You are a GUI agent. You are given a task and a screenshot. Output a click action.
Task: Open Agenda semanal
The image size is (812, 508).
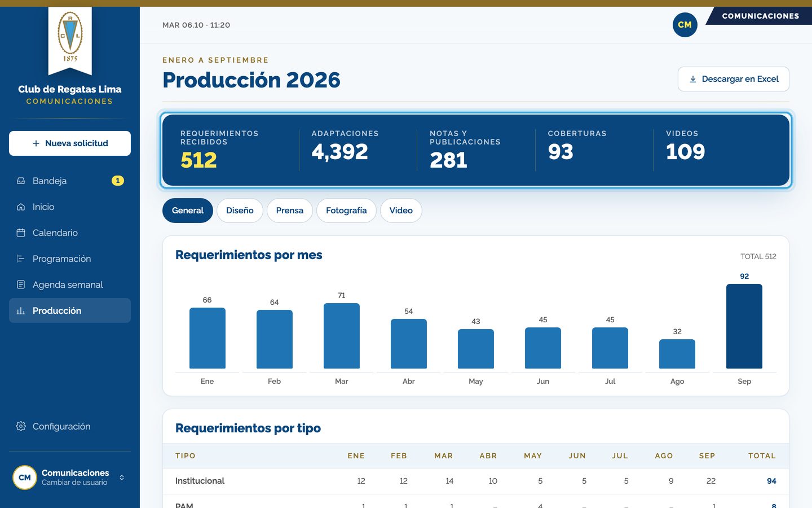pos(70,284)
